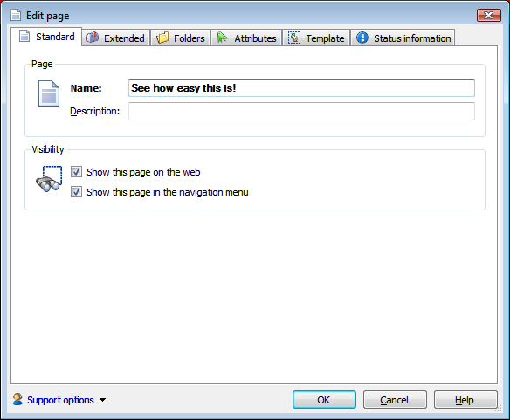
Task: Open the Status information tab
Action: (403, 38)
